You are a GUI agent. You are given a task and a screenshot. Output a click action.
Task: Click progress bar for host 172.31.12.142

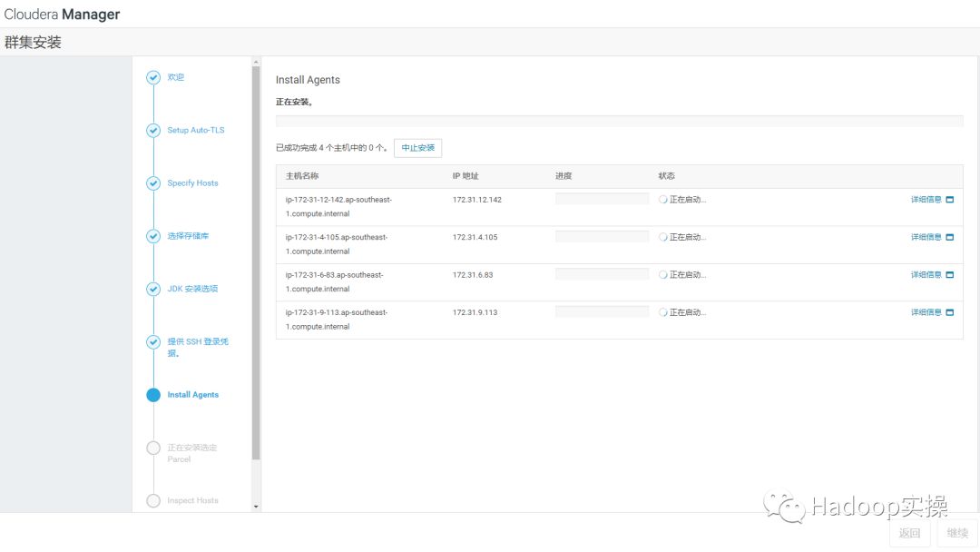602,199
